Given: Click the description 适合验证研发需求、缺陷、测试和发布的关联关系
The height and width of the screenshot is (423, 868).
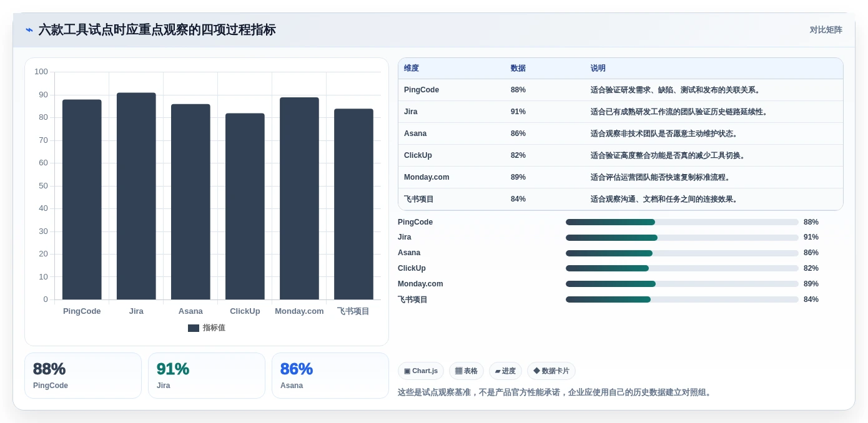Looking at the screenshot, I should (677, 90).
